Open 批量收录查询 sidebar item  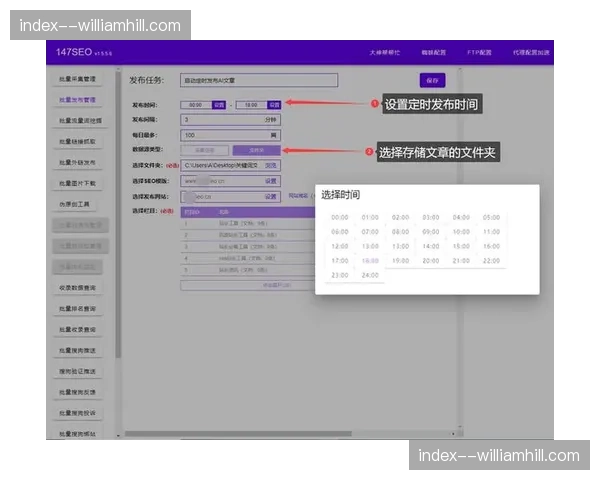click(x=78, y=330)
